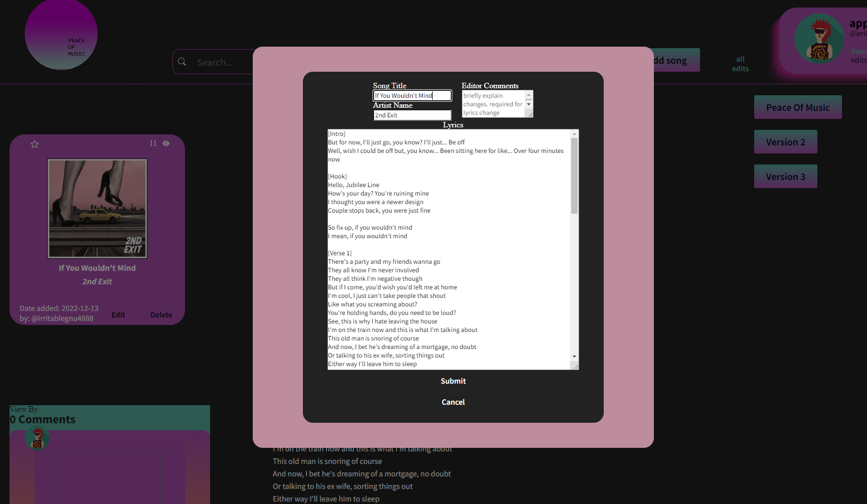This screenshot has width=867, height=504.
Task: Open the 2ND EXIT album artwork
Action: pyautogui.click(x=97, y=209)
